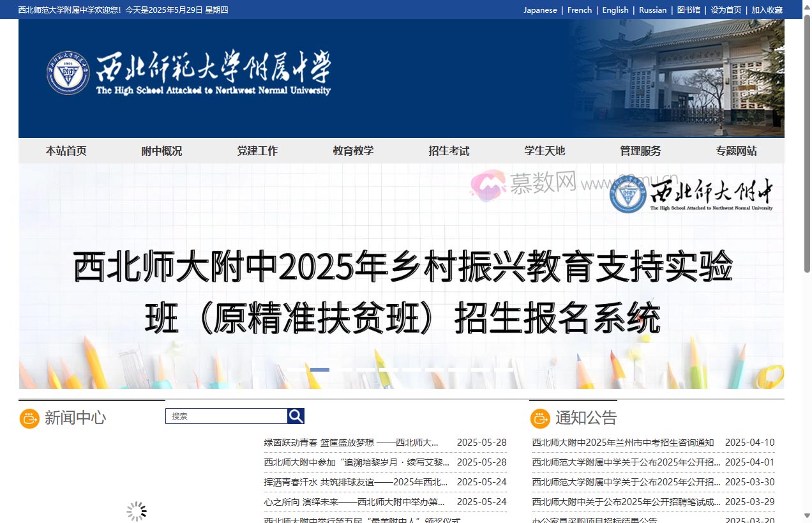Go to 本站首页
This screenshot has width=812, height=523.
tap(66, 151)
